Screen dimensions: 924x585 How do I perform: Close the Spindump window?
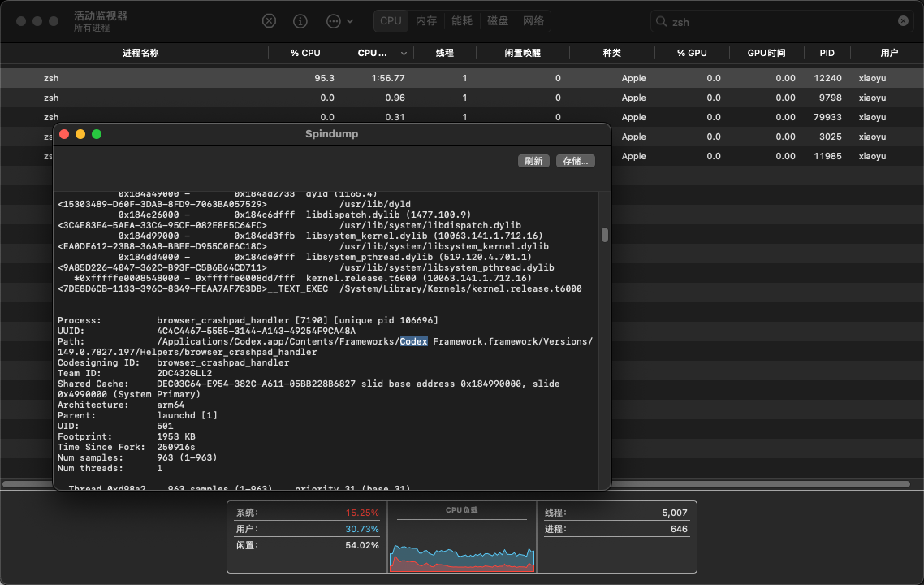[x=64, y=134]
